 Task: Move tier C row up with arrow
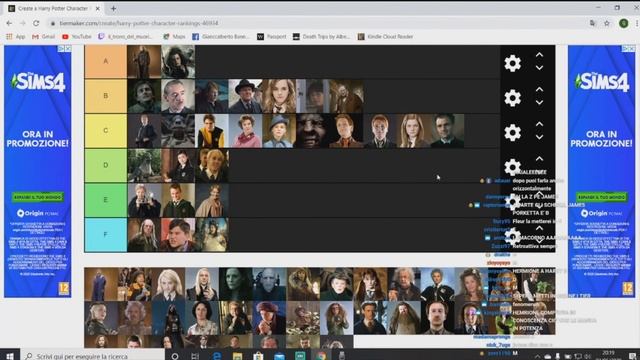(x=539, y=124)
